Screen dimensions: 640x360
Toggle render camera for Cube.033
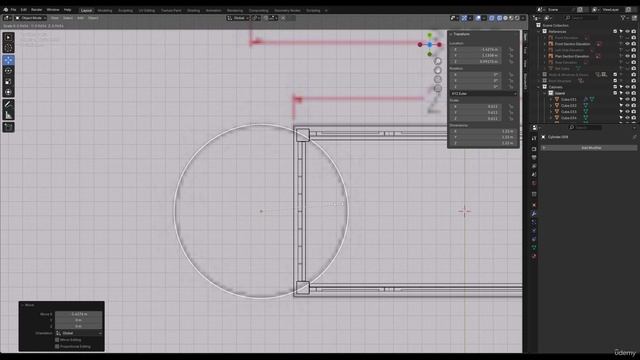pyautogui.click(x=634, y=112)
